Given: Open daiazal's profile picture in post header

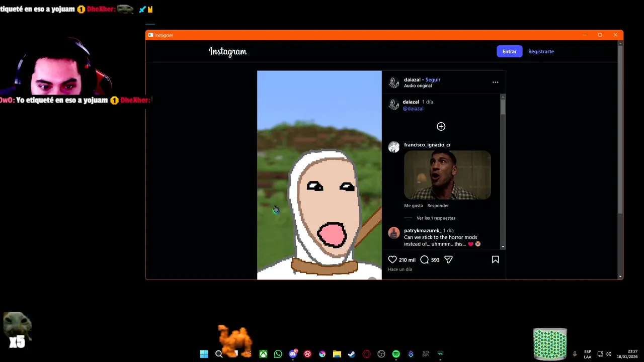Looking at the screenshot, I should [x=394, y=82].
